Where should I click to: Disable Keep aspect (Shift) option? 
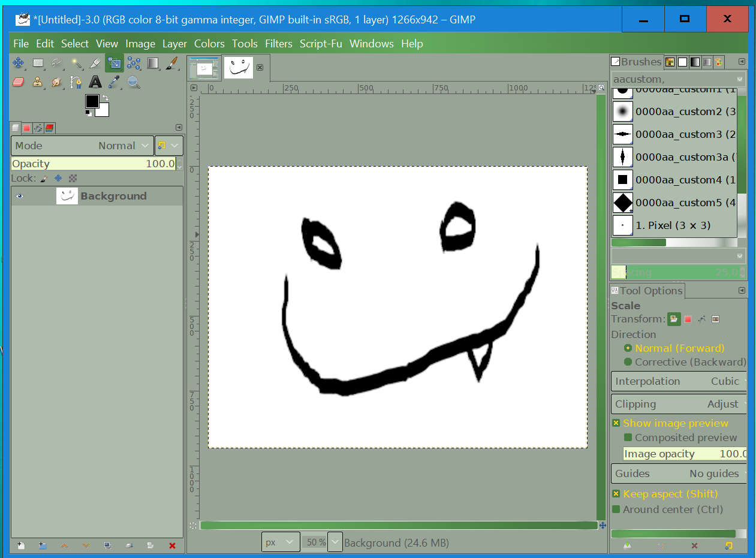coord(616,493)
